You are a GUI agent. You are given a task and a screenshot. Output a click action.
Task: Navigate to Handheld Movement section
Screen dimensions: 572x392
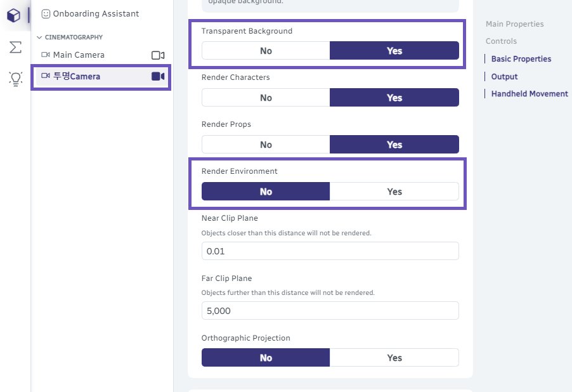pos(530,94)
